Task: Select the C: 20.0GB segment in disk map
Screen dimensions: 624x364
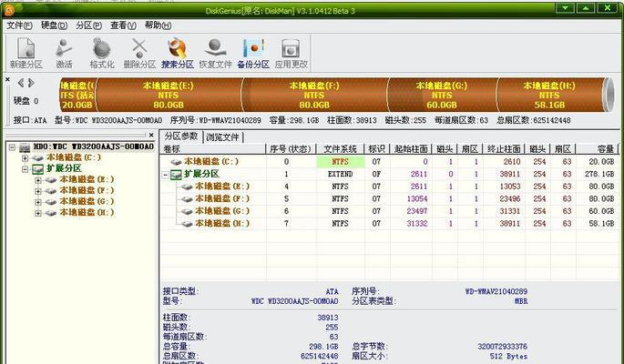Action: pos(77,95)
